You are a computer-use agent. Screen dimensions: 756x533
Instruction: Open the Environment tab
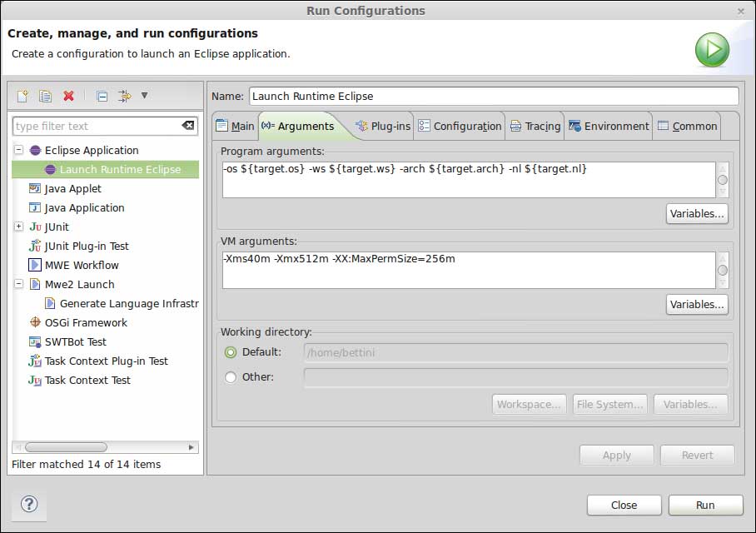tap(609, 127)
